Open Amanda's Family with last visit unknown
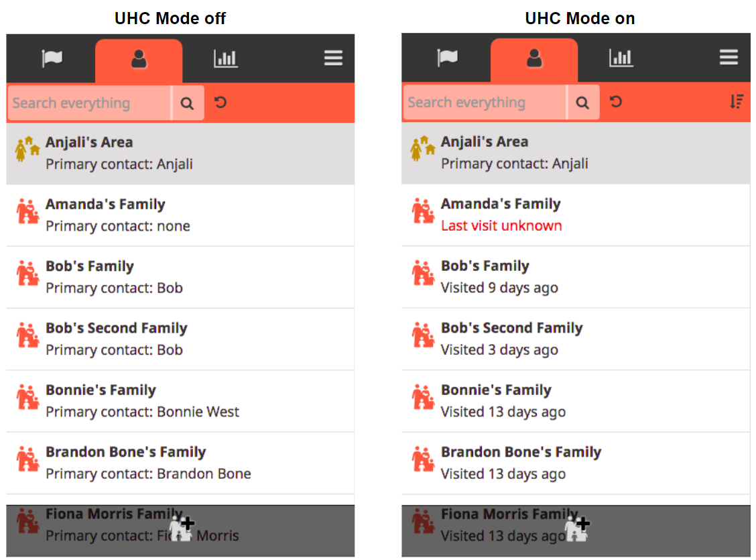 pyautogui.click(x=576, y=215)
